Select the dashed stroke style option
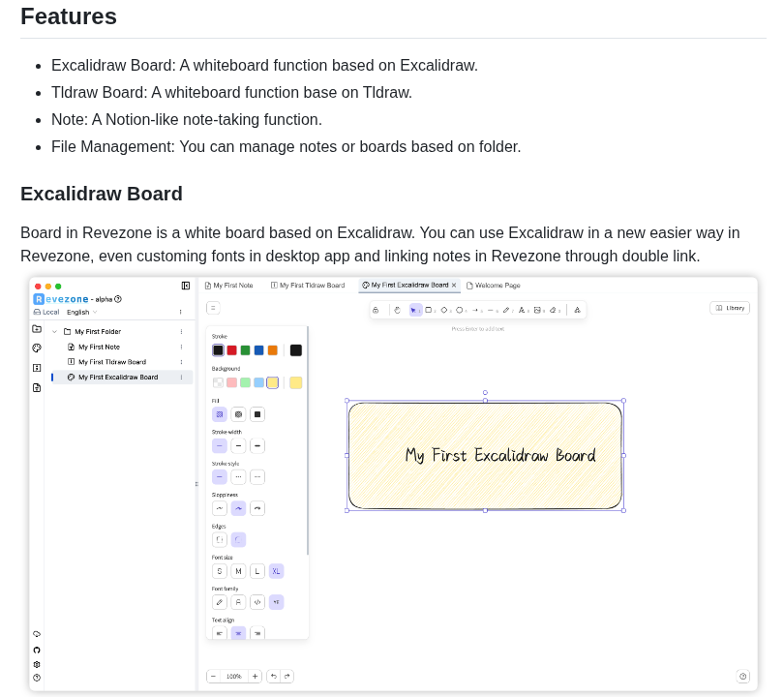This screenshot has width=784, height=697. 238,477
